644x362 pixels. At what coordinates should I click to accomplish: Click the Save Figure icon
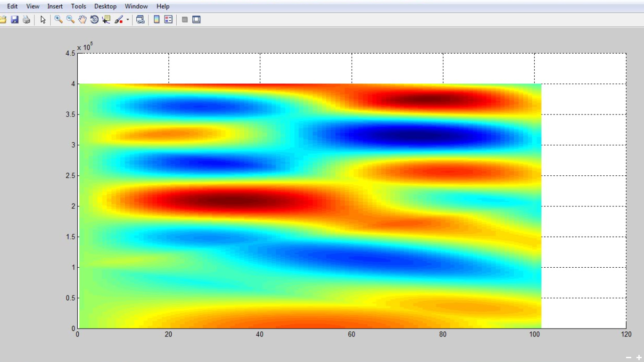point(15,20)
